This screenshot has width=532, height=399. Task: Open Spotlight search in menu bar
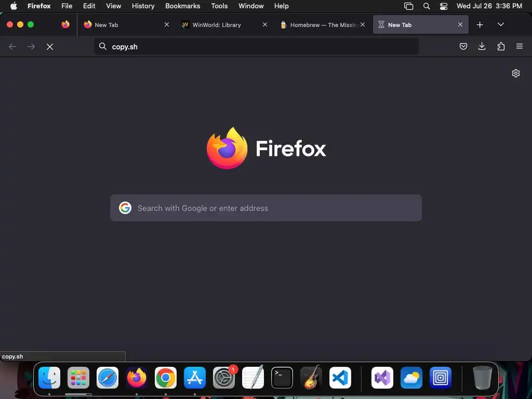[x=427, y=6]
